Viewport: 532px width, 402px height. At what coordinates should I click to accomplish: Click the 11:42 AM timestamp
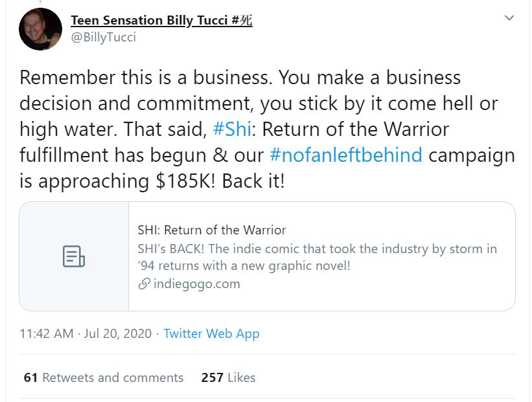(x=46, y=334)
